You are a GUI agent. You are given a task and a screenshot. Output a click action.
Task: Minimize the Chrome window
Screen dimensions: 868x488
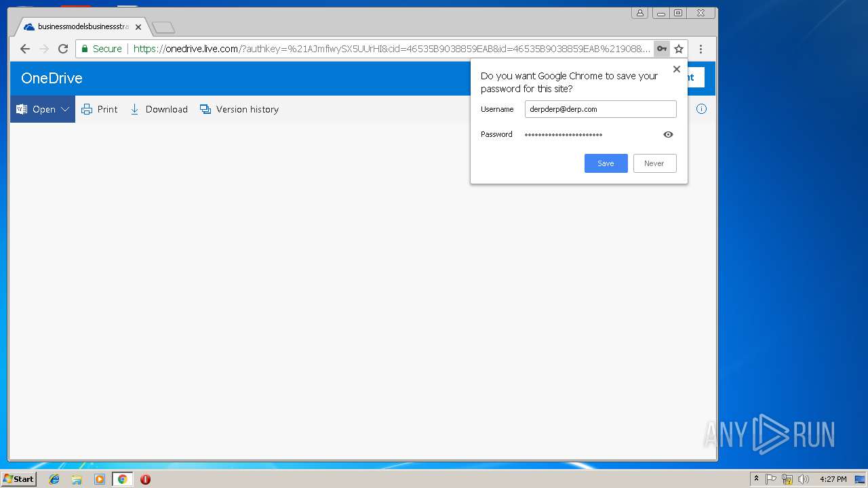(x=660, y=13)
